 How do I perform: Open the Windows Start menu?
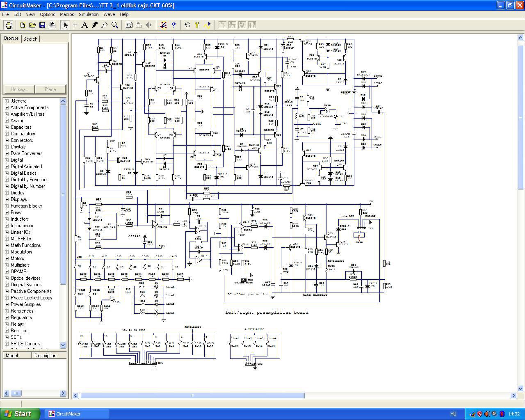pyautogui.click(x=20, y=414)
